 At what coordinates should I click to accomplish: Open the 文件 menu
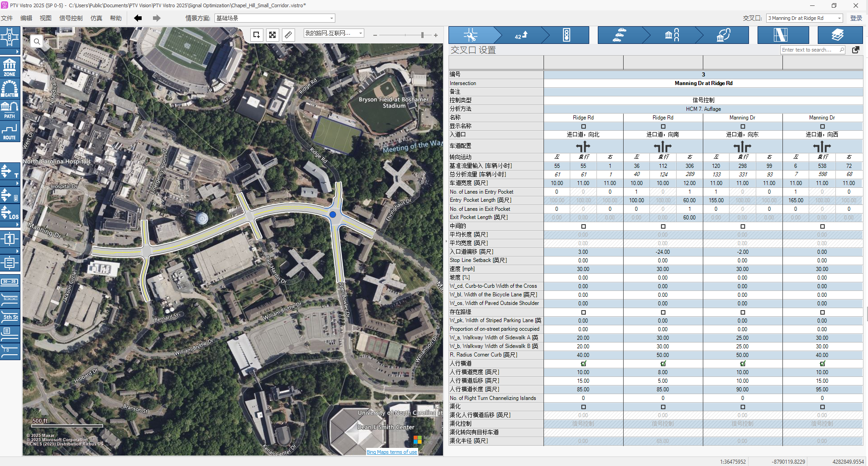tap(7, 18)
